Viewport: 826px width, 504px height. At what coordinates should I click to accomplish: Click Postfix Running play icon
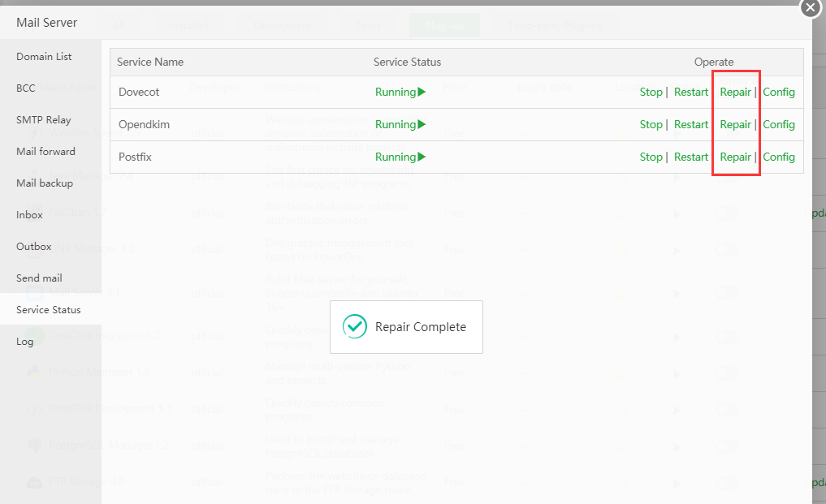pos(422,157)
